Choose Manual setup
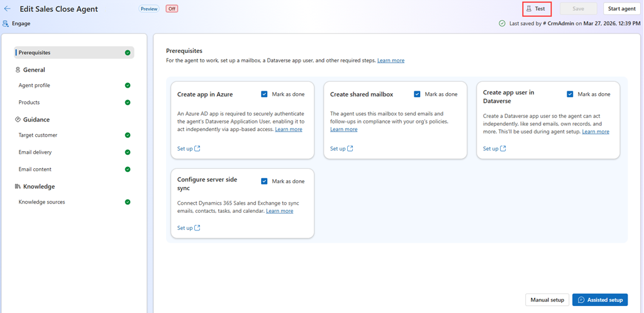 tap(547, 300)
